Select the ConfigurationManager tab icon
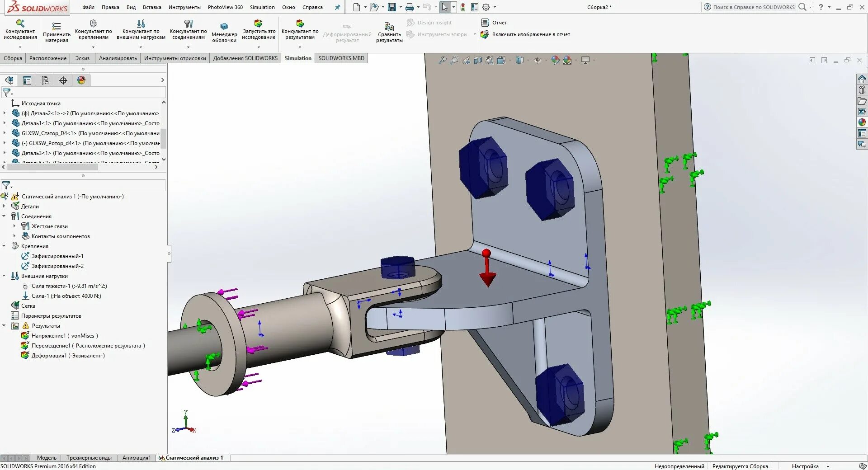 45,80
